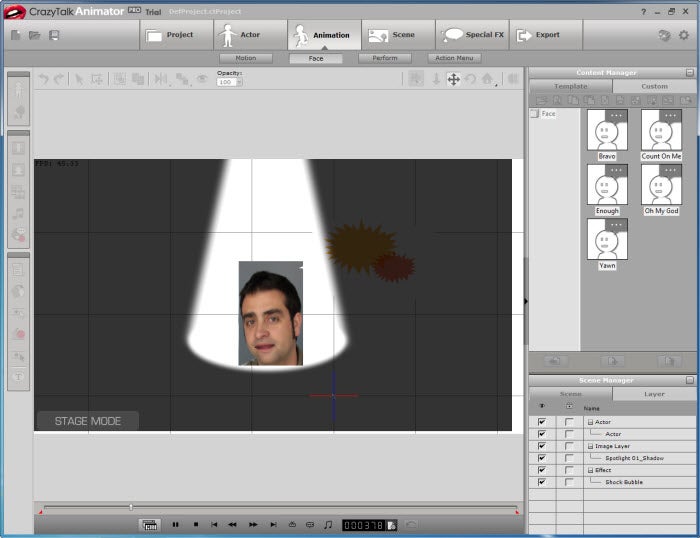The height and width of the screenshot is (538, 700).
Task: Switch to Custom tab in Content Manager
Action: click(x=654, y=86)
